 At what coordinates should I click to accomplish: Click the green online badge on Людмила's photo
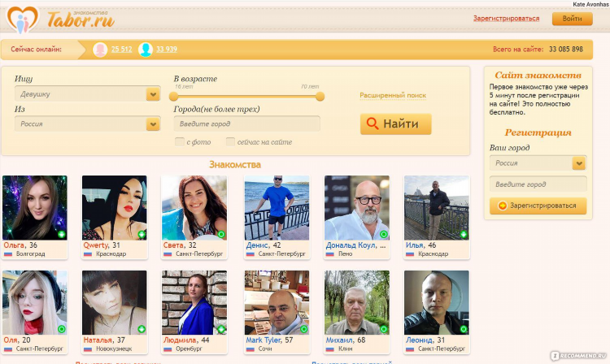coord(221,329)
